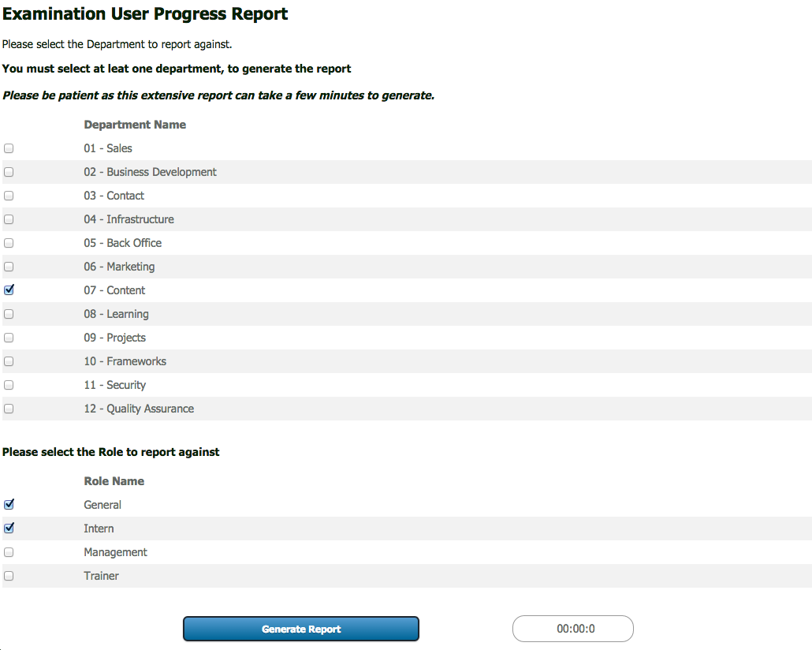Click the Generate Report button

300,629
